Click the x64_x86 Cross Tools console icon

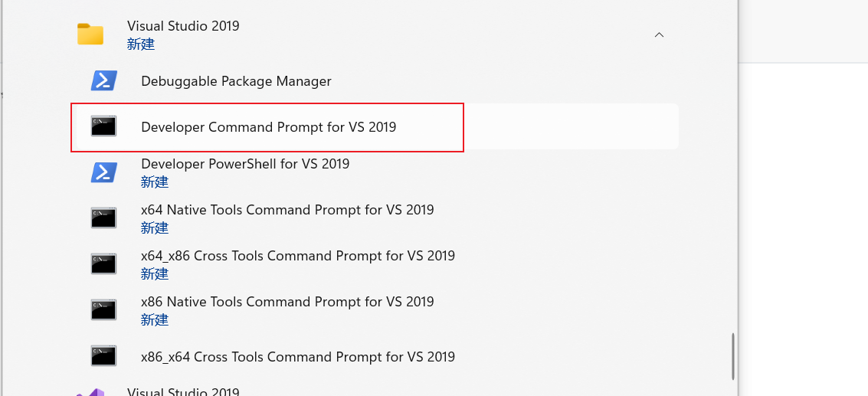(103, 264)
